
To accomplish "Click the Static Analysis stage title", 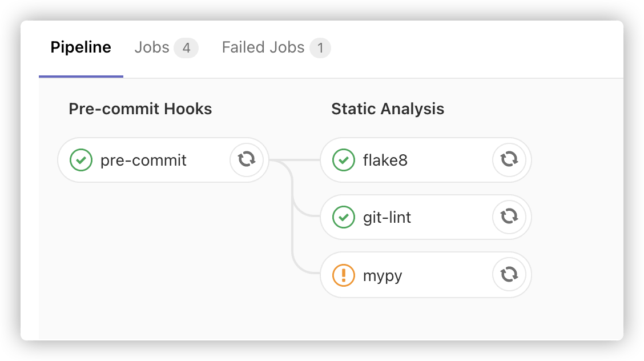I will 388,109.
